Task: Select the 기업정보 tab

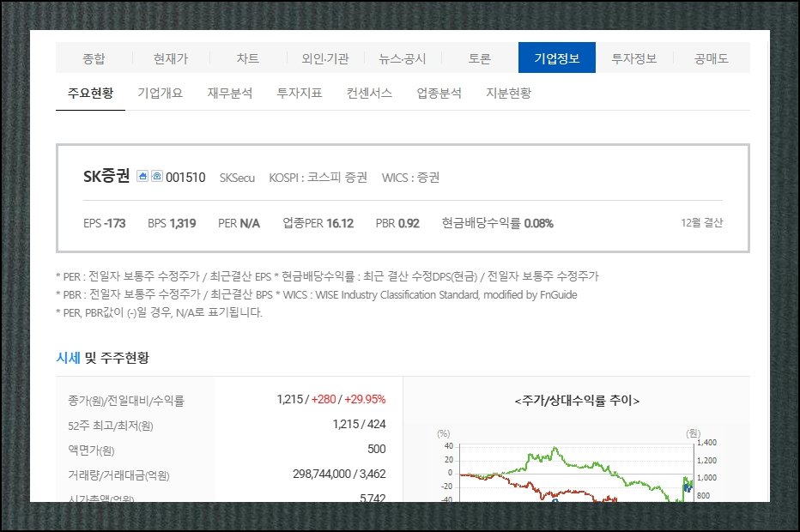Action: (556, 57)
